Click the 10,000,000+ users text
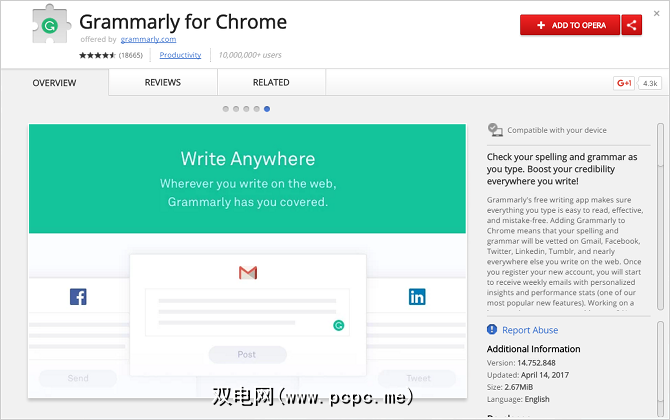 click(250, 55)
